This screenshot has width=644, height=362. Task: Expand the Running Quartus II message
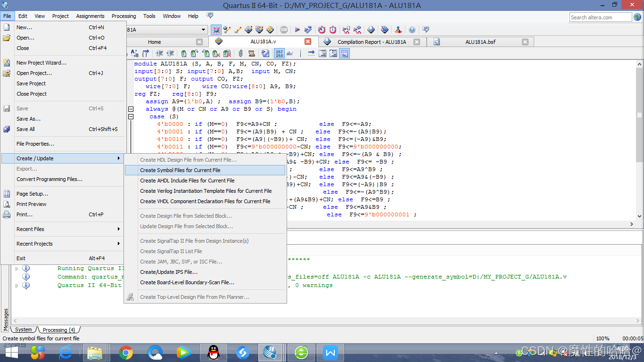click(x=17, y=269)
